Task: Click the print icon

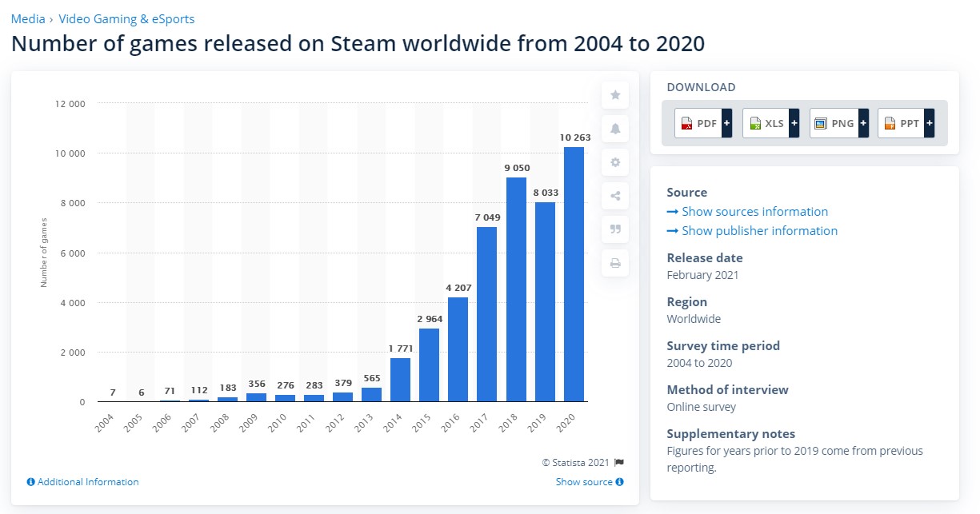Action: point(615,263)
